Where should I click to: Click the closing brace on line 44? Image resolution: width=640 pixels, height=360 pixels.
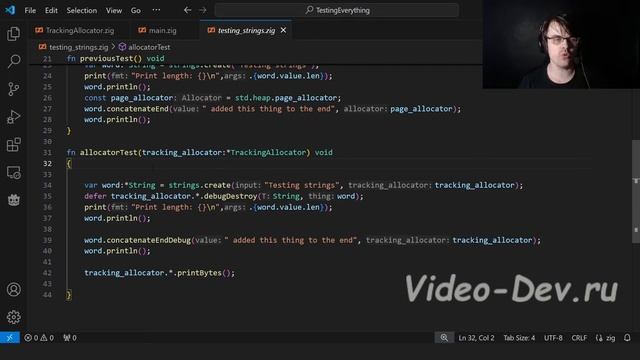69,295
